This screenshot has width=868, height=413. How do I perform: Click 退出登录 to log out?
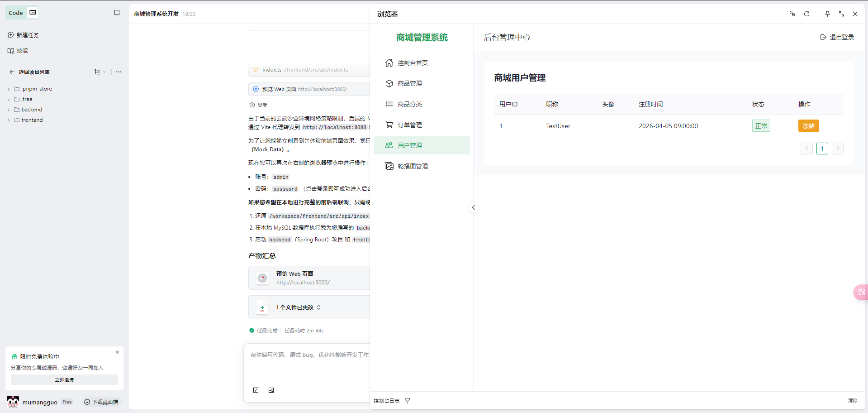(837, 37)
